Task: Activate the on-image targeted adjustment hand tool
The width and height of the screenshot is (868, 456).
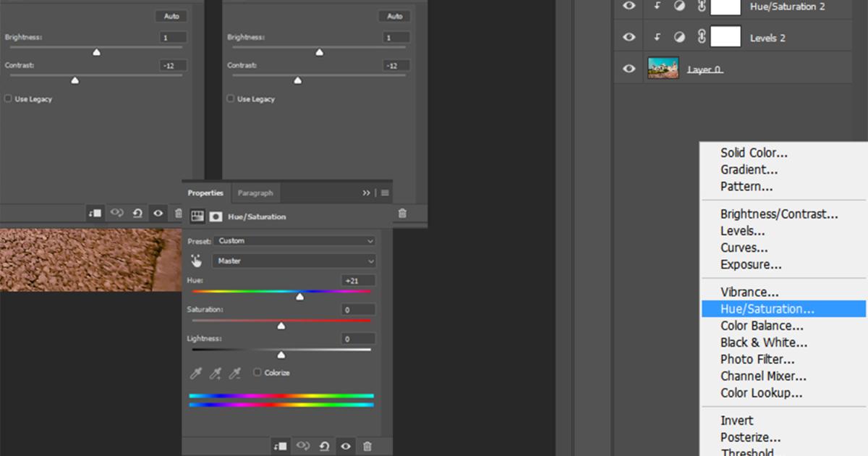Action: tap(196, 261)
